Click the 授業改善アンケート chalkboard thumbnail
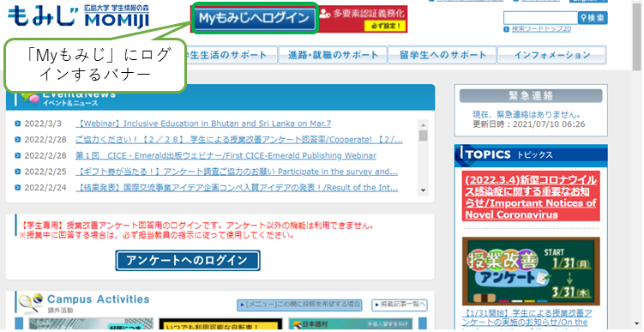The image size is (644, 332). point(531,271)
